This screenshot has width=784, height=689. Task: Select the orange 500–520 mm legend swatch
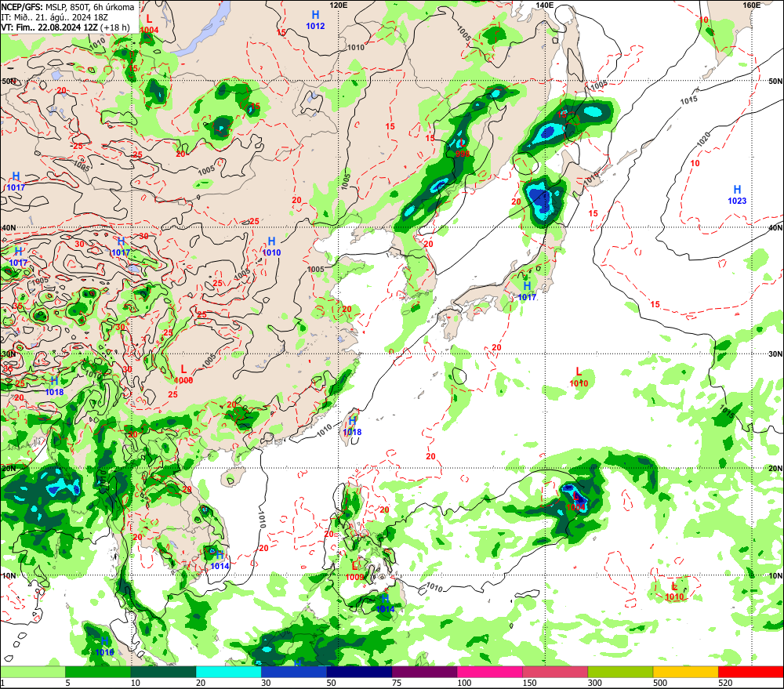[x=685, y=672]
